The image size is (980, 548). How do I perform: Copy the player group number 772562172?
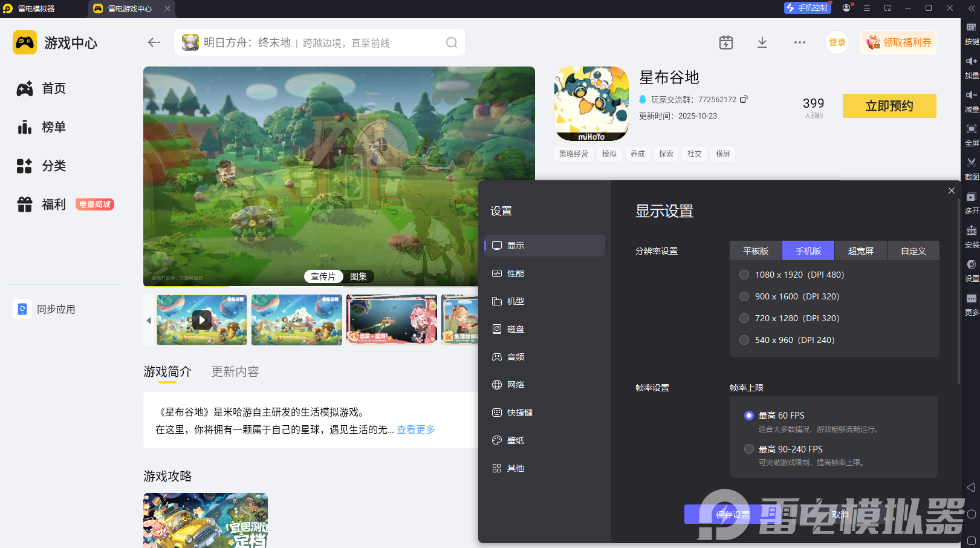pos(744,99)
